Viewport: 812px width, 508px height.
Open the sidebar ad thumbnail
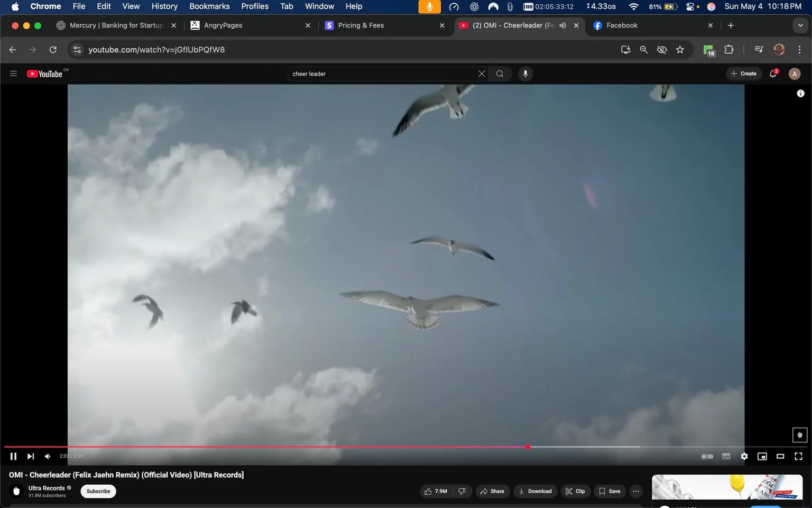tap(727, 487)
